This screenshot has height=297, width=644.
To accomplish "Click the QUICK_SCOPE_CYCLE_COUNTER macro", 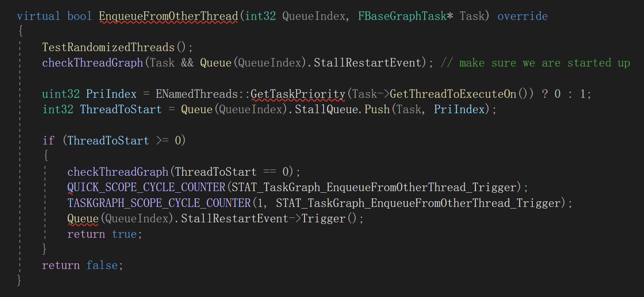I will 146,187.
